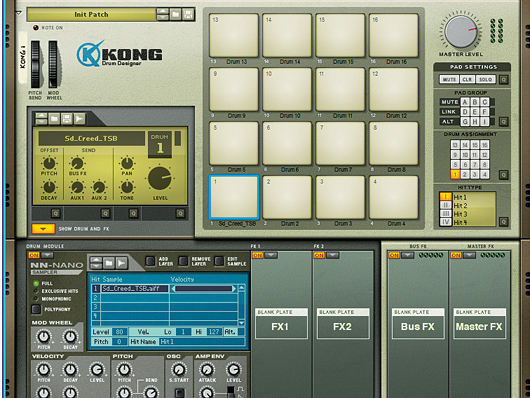Viewport: 530px width, 398px height.
Task: Click the Bus FX send knob
Action: click(77, 163)
